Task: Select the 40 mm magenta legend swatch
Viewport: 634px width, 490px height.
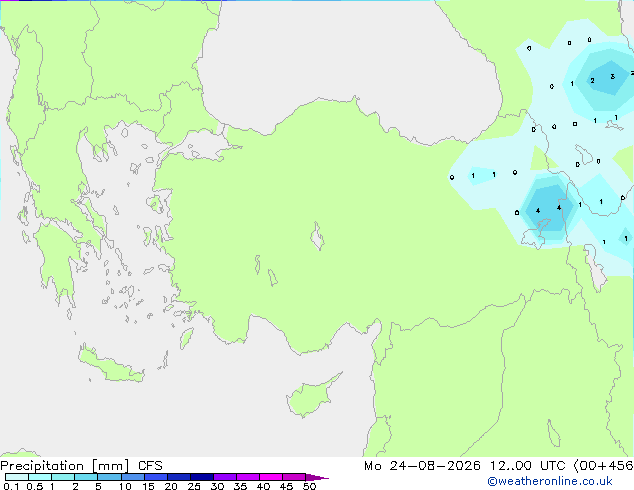Action: pos(271,477)
